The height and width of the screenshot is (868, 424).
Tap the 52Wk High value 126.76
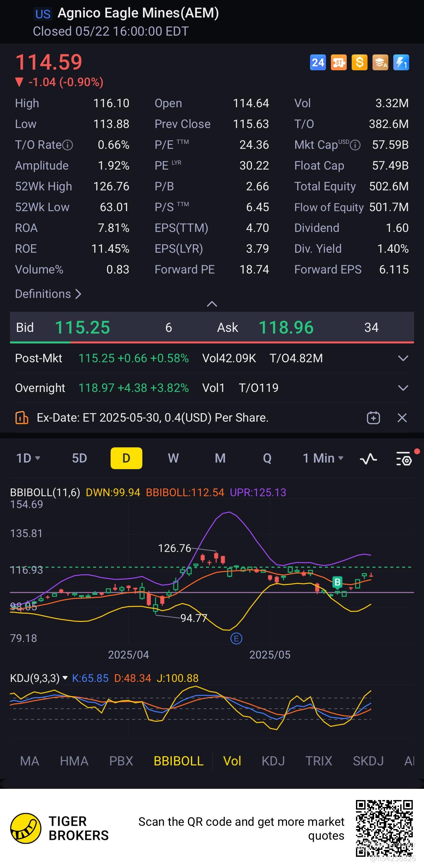coord(111,186)
